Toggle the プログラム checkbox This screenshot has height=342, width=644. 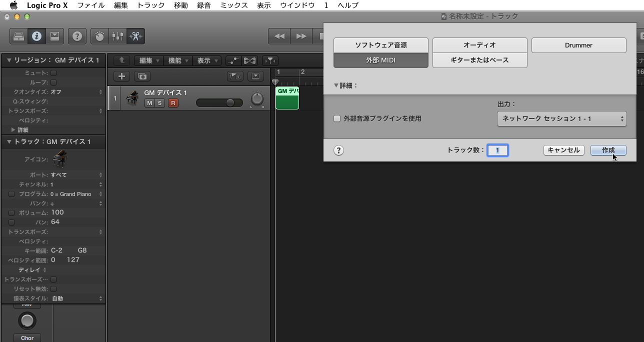[11, 194]
